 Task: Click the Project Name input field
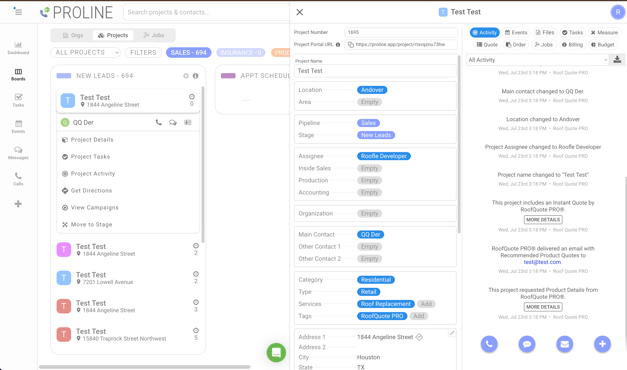pyautogui.click(x=375, y=71)
